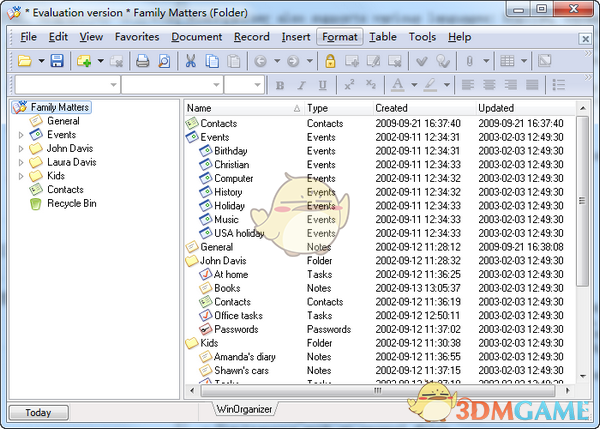
Task: Sort by the Updated column header
Action: click(x=525, y=108)
